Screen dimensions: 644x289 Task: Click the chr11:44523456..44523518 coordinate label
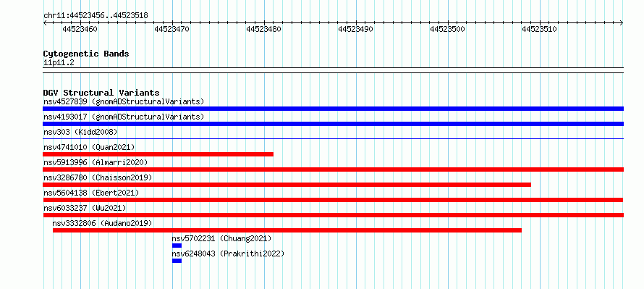[96, 16]
